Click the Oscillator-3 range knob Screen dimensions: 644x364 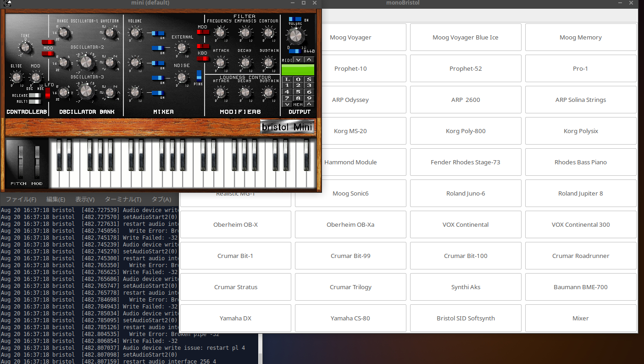pos(64,93)
